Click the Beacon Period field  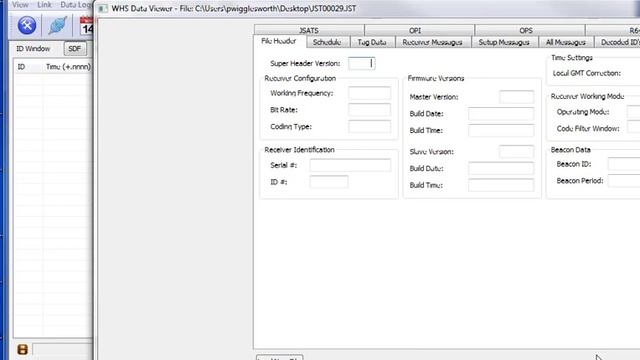click(x=624, y=181)
